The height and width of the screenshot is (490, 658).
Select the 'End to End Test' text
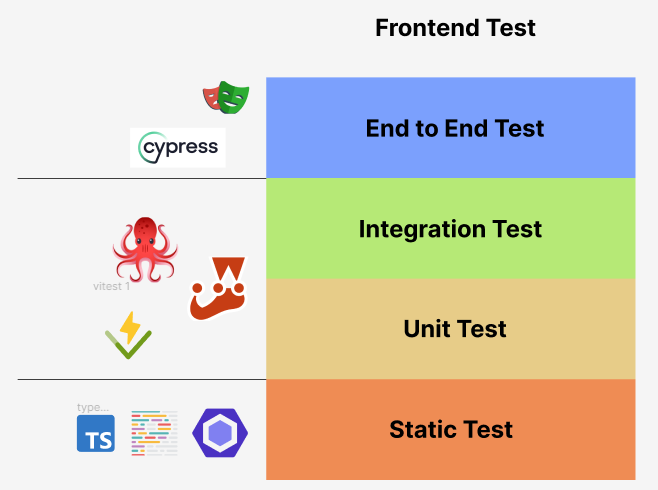[455, 128]
